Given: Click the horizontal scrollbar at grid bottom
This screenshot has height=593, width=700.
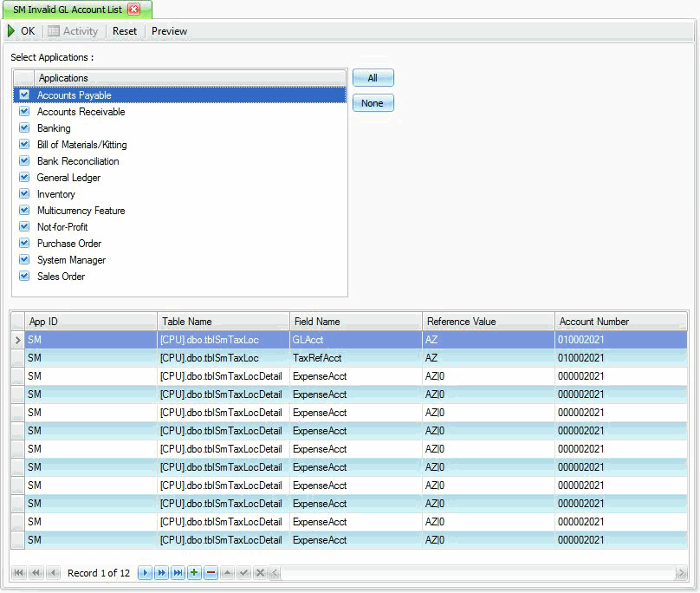Looking at the screenshot, I should pyautogui.click(x=476, y=573).
